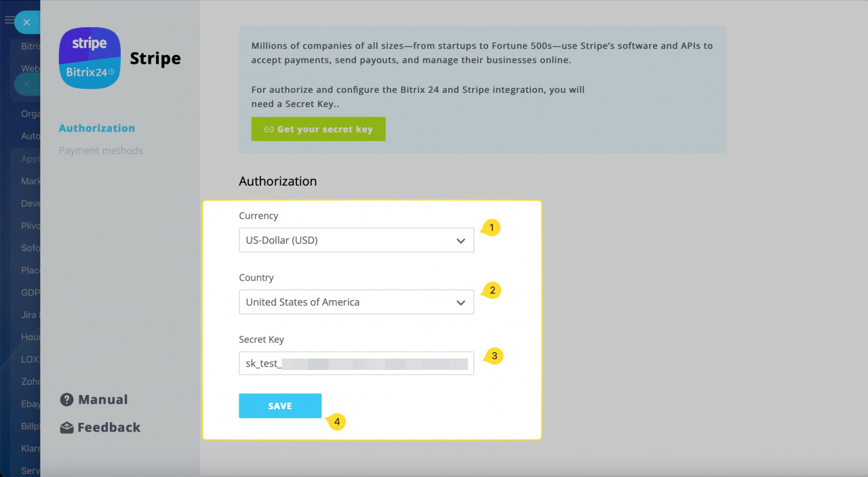Close the slider panel with top X
This screenshot has width=868, height=477.
pyautogui.click(x=26, y=22)
